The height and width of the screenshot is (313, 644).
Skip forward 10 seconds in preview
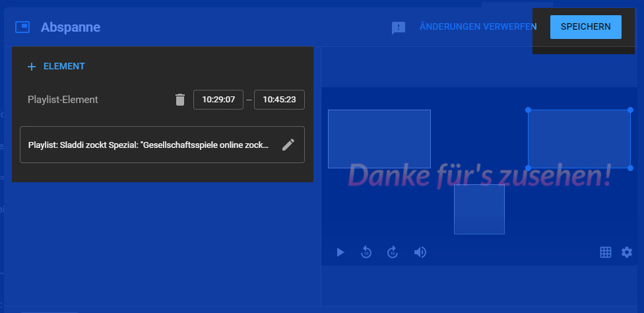pos(393,252)
